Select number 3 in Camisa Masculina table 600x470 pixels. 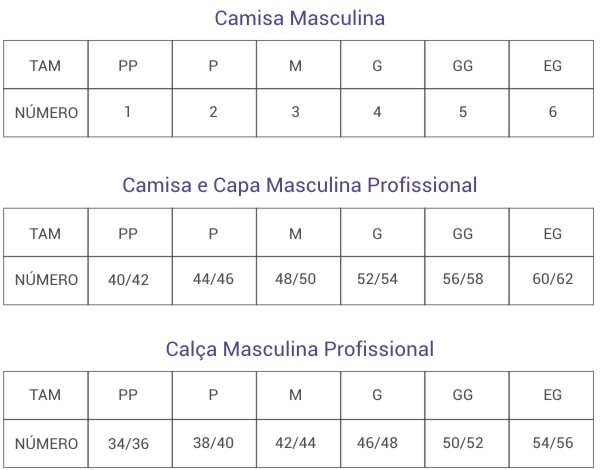point(295,112)
